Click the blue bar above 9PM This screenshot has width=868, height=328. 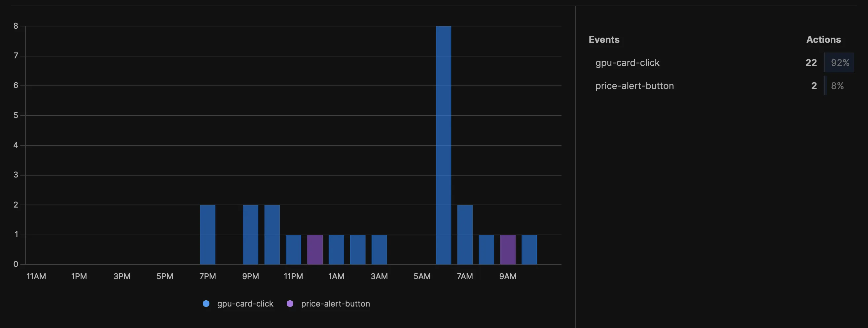coord(250,234)
